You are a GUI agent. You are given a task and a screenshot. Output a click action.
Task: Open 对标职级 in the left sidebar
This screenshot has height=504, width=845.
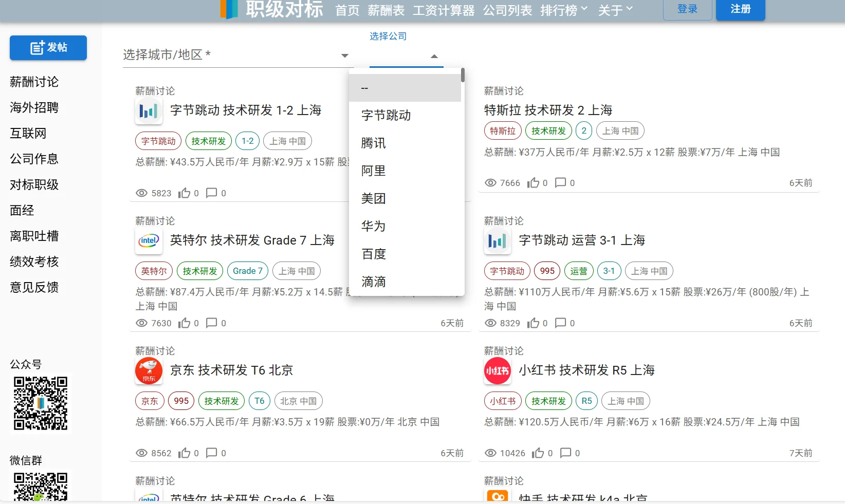click(34, 184)
